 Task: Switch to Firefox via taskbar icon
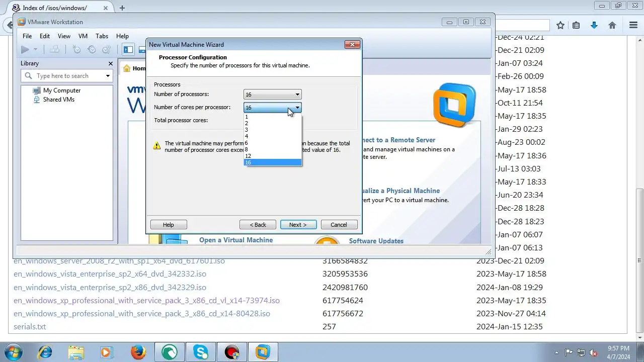(x=138, y=352)
